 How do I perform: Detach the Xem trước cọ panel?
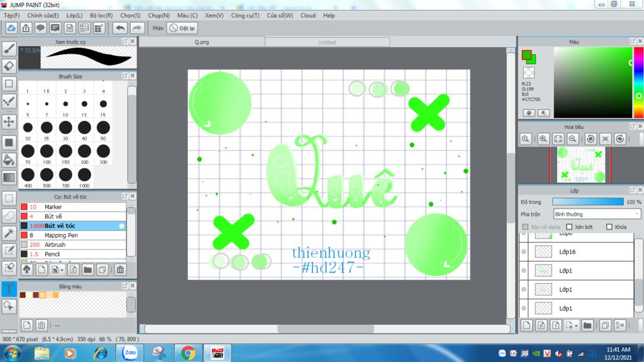(125, 42)
